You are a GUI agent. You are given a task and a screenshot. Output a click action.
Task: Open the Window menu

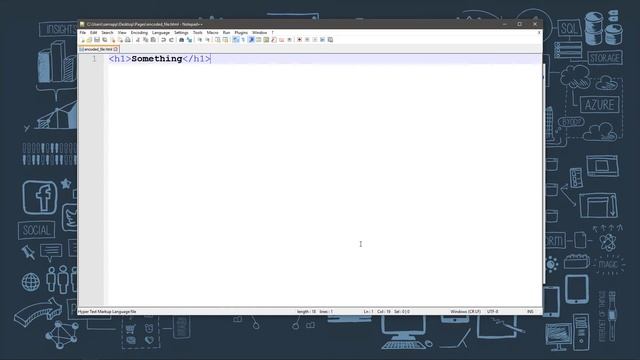coord(259,33)
